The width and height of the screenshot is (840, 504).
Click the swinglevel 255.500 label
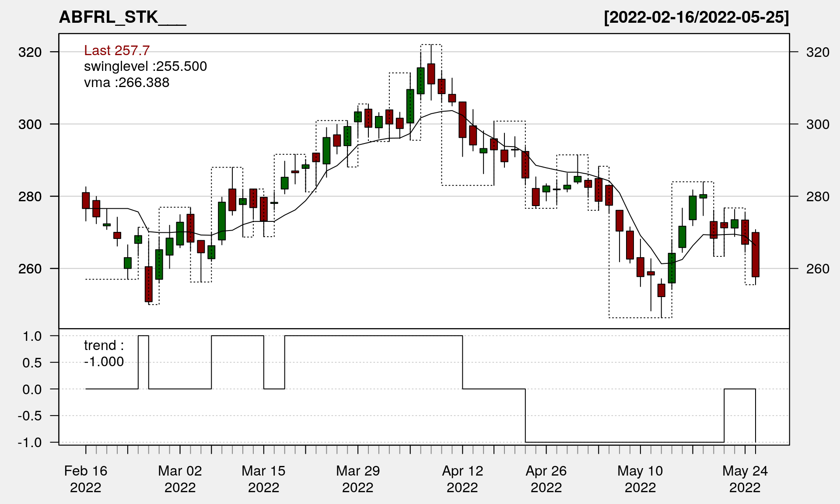(x=145, y=66)
